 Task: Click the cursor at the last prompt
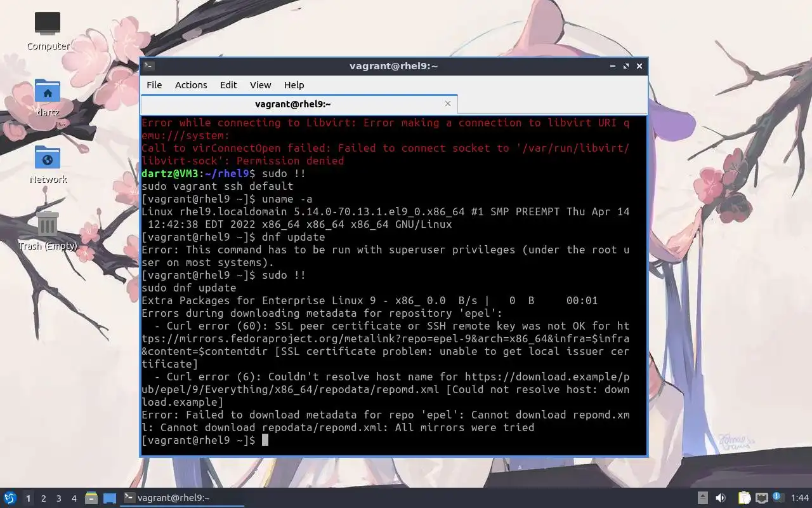tap(265, 440)
